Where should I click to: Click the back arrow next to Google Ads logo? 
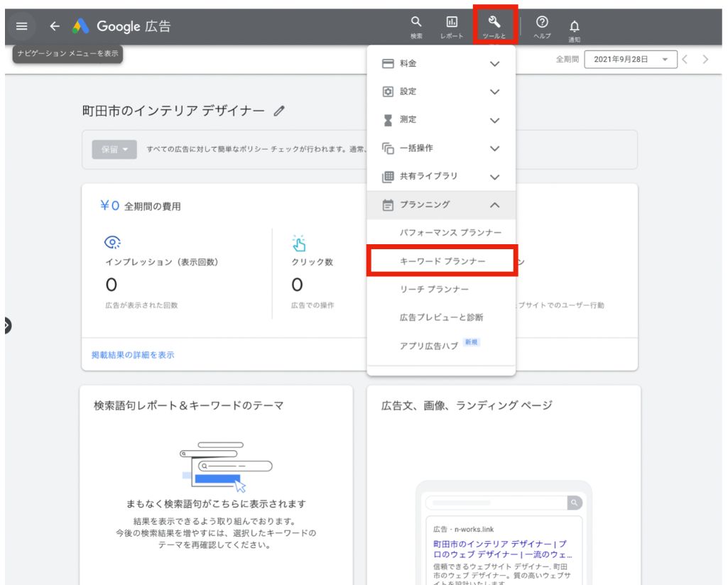pos(54,26)
